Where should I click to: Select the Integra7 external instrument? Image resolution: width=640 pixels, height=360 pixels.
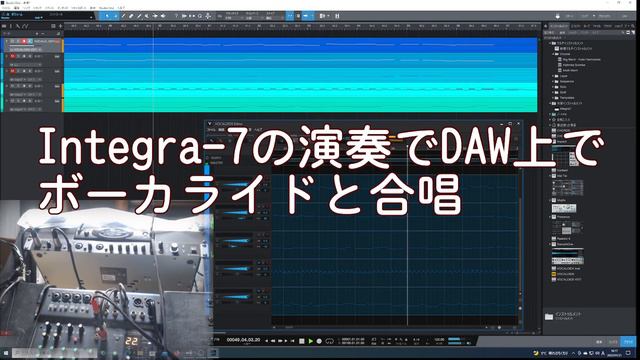565,109
